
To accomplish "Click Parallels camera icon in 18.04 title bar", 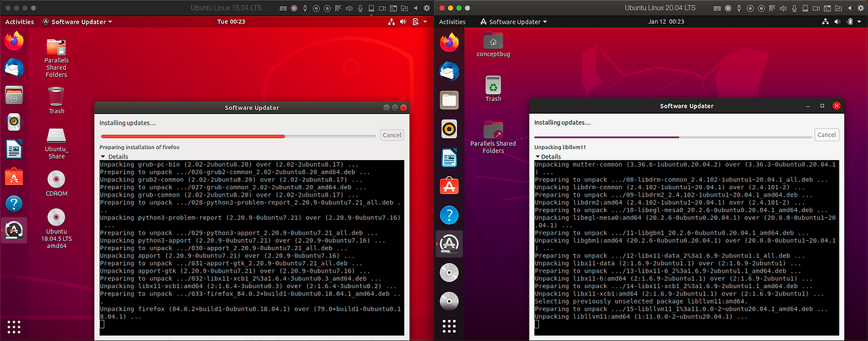I will tap(382, 8).
